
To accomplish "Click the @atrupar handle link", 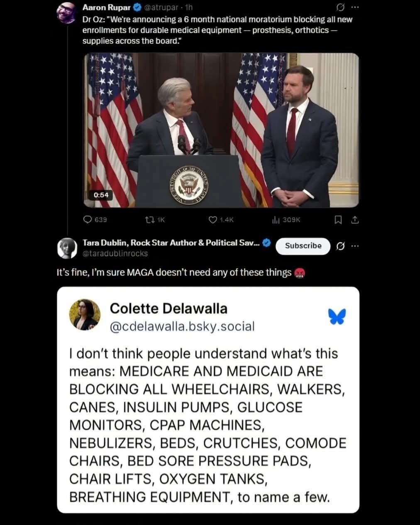I will (x=162, y=7).
